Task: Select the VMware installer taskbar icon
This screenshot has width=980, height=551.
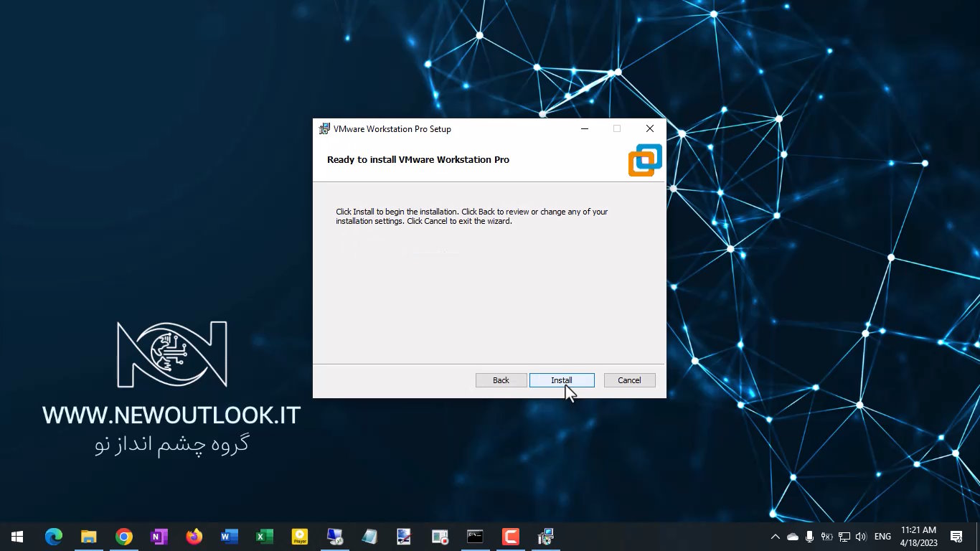Action: (x=545, y=537)
